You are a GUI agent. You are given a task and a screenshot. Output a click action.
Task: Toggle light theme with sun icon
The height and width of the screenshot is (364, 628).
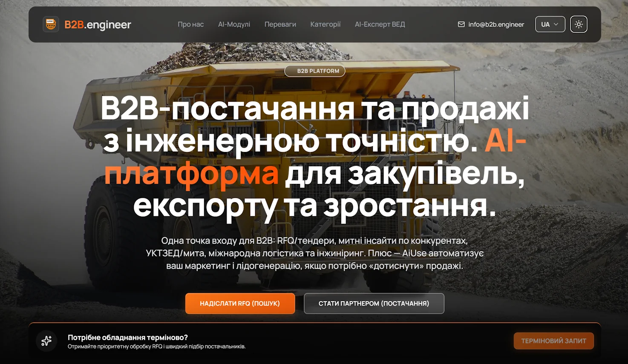coord(579,24)
